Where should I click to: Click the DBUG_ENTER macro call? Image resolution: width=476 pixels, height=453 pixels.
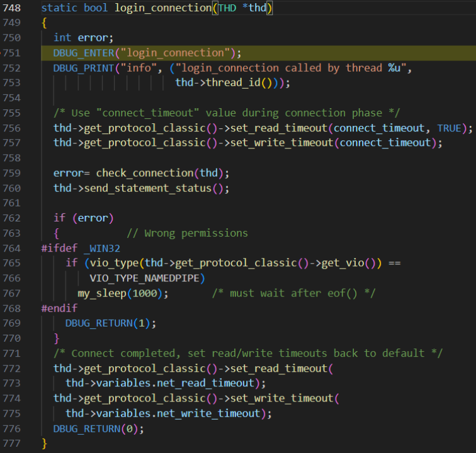tap(84, 53)
